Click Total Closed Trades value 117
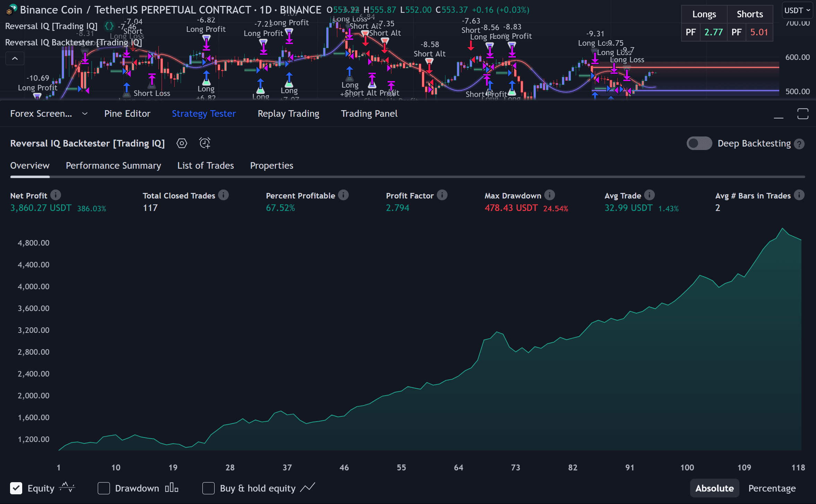This screenshot has width=816, height=504. (150, 208)
